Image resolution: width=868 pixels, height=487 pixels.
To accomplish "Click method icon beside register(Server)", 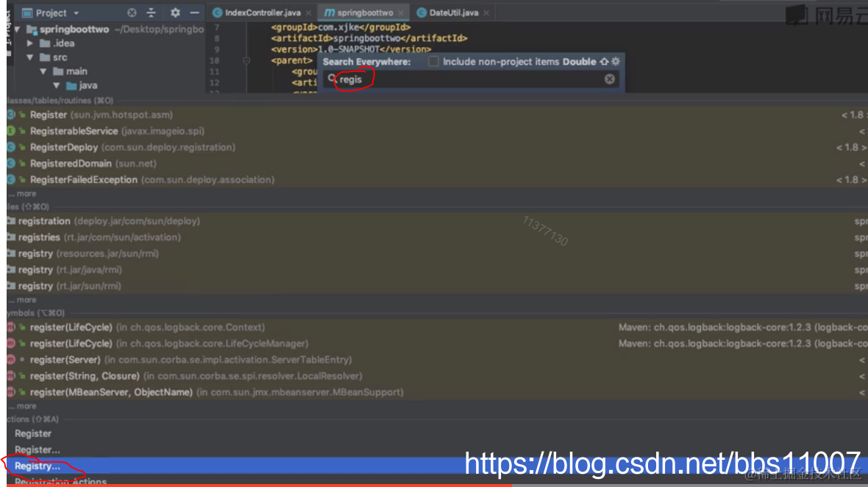I will point(11,360).
